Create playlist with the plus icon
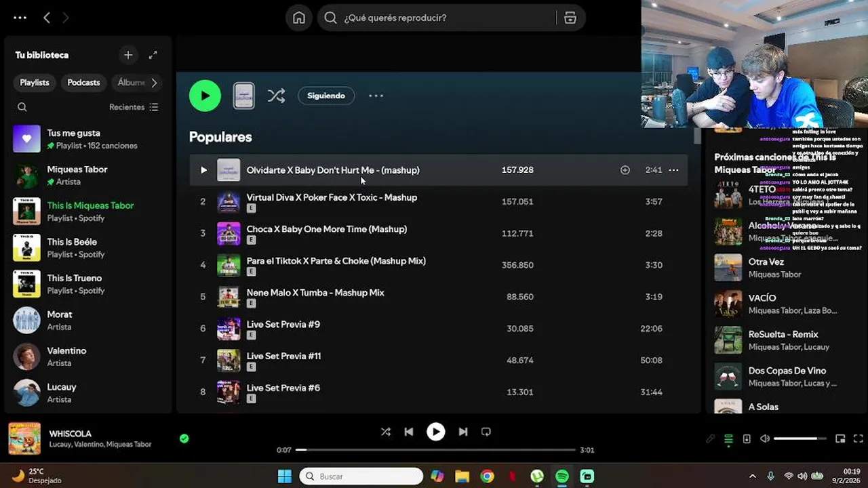The image size is (868, 488). click(x=128, y=55)
